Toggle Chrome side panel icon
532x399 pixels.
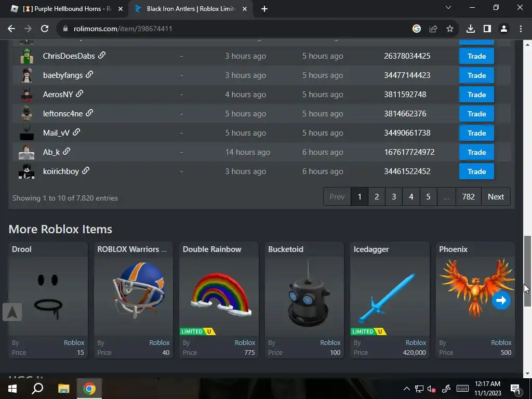point(487,29)
